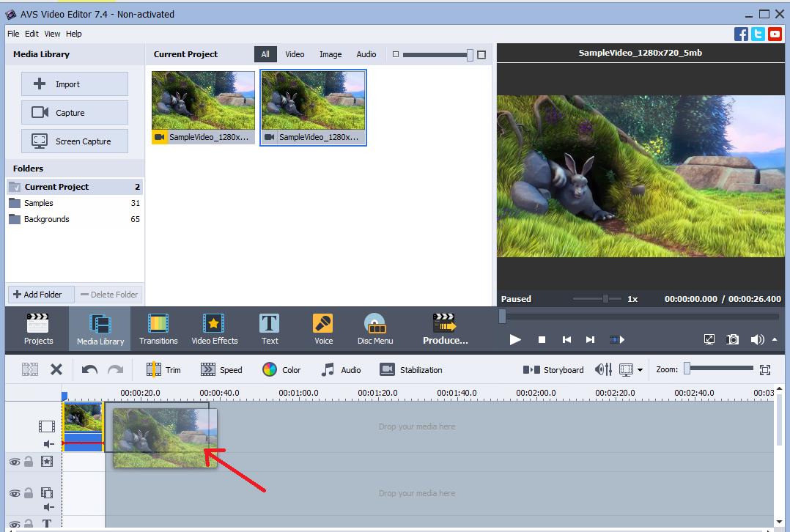The image size is (790, 532).
Task: Click the Screen Capture button
Action: coord(75,141)
